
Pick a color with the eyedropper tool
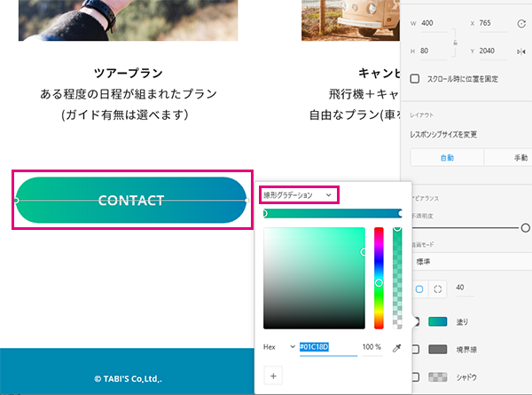coord(397,347)
